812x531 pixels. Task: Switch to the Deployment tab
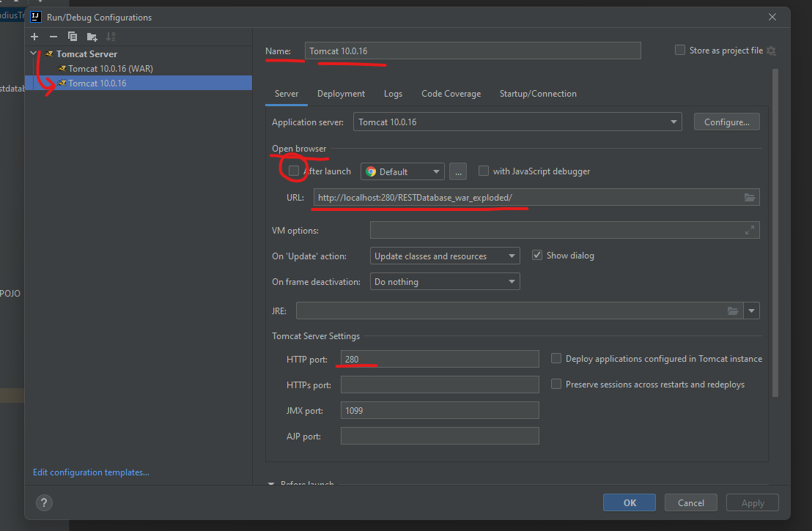coord(341,94)
